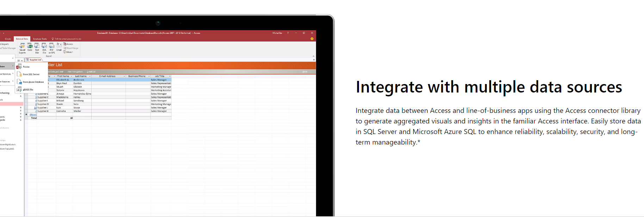Open the Database Tools ribbon tab
The height and width of the screenshot is (217, 644).
tap(40, 39)
